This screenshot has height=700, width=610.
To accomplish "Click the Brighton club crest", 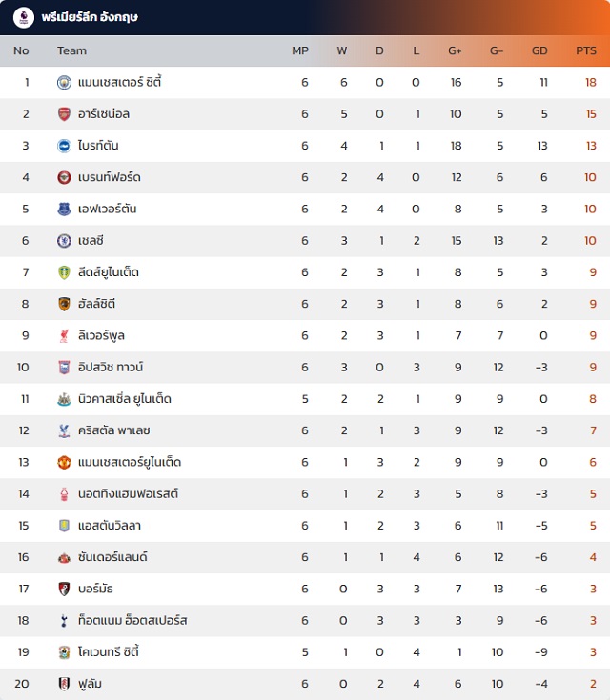I will coord(65,146).
